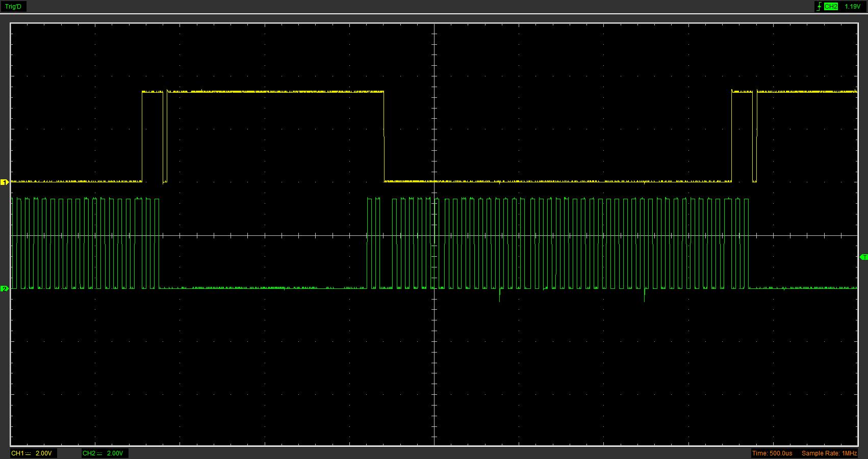Click the yellow CH1 ground level marker
This screenshot has height=459, width=868.
[x=5, y=182]
